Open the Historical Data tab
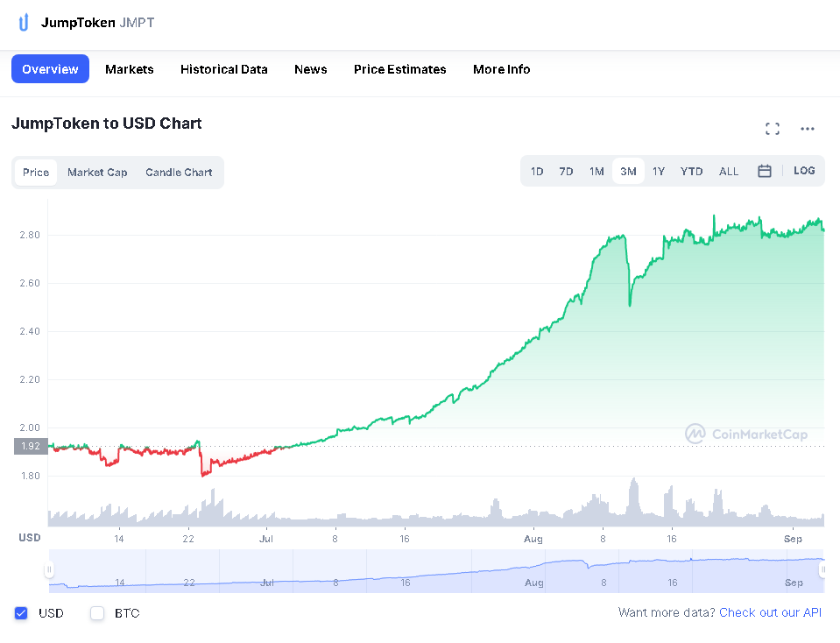This screenshot has width=840, height=643. tap(224, 69)
